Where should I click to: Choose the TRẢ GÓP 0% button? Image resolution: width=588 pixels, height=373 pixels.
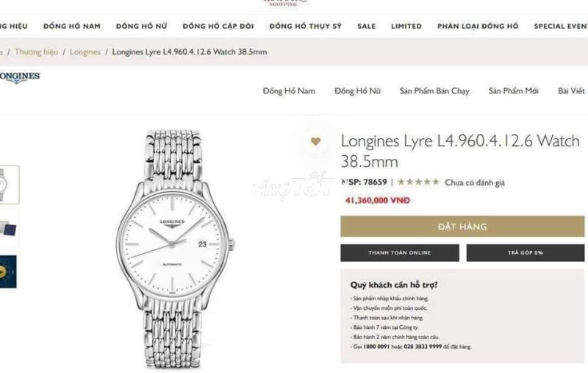click(x=526, y=252)
